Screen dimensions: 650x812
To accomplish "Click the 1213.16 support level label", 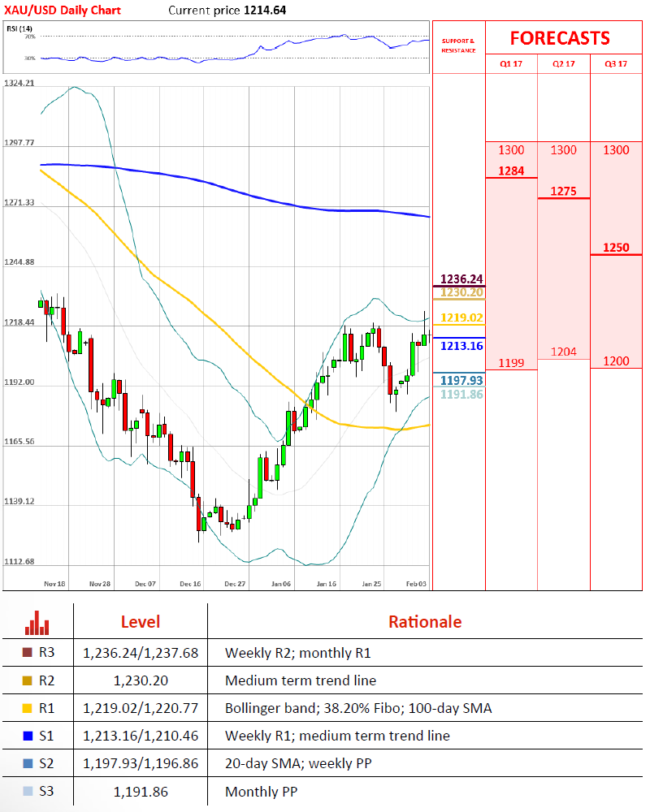I will pyautogui.click(x=461, y=346).
